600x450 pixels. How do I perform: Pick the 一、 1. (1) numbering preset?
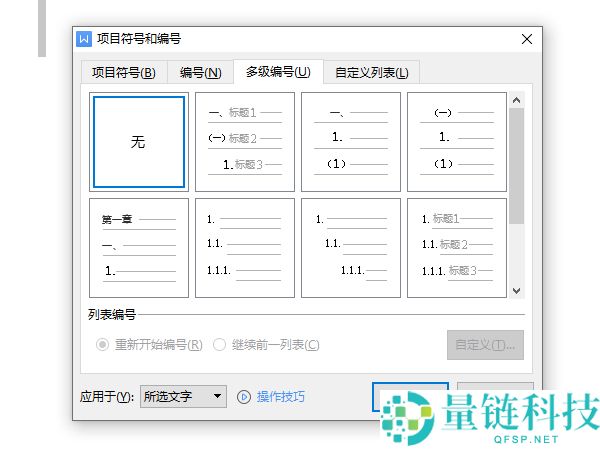351,142
